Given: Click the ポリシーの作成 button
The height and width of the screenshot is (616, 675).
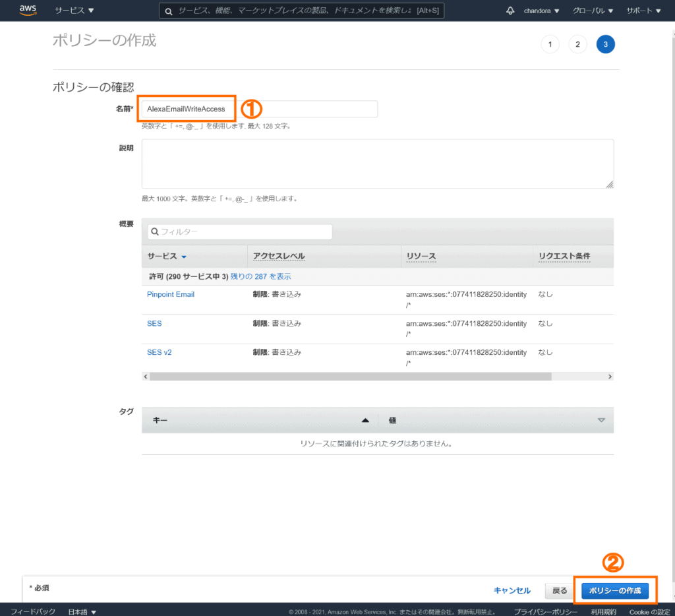Looking at the screenshot, I should pyautogui.click(x=615, y=590).
